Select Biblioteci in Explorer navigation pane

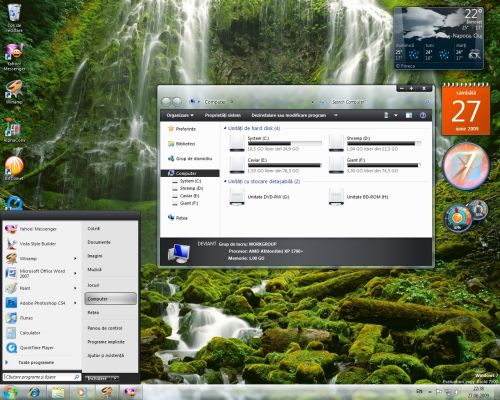pos(182,144)
